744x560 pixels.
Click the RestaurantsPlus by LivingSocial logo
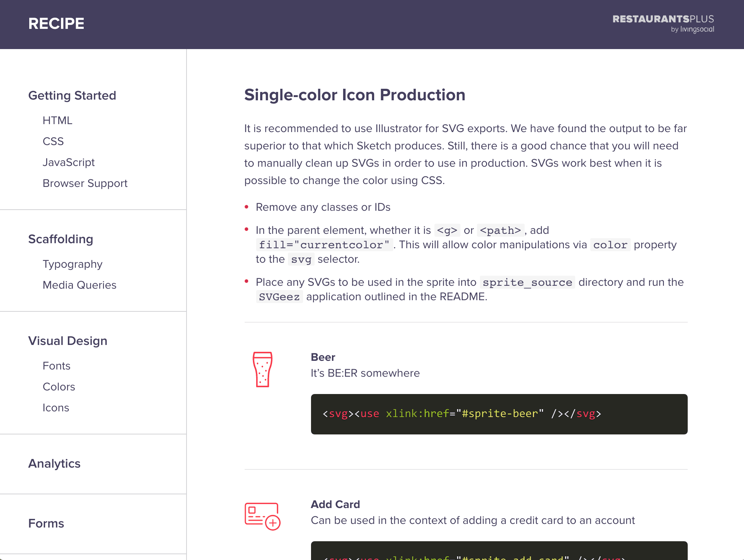pyautogui.click(x=664, y=24)
